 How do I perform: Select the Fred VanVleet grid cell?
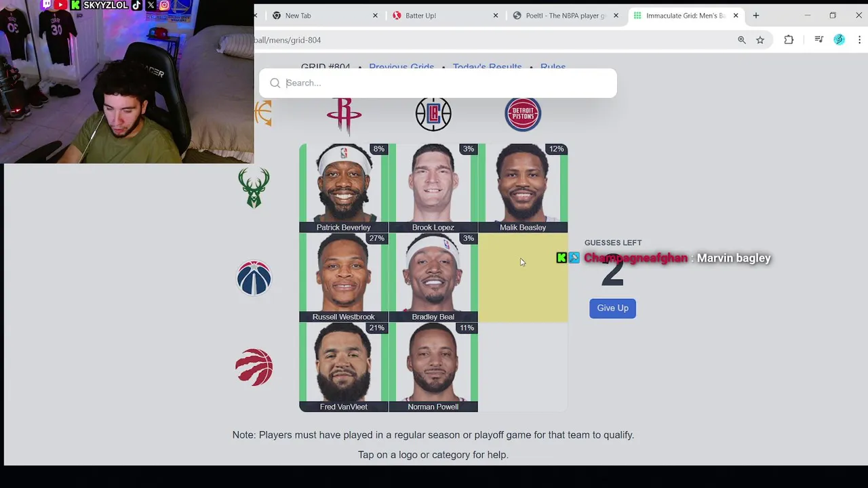(343, 367)
